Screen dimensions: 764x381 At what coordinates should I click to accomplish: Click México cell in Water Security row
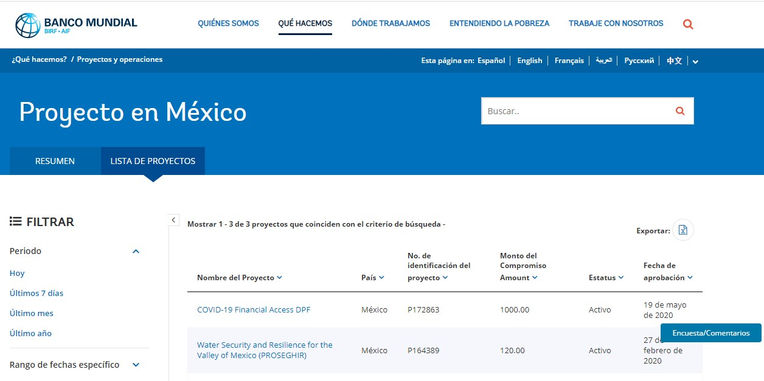click(374, 351)
